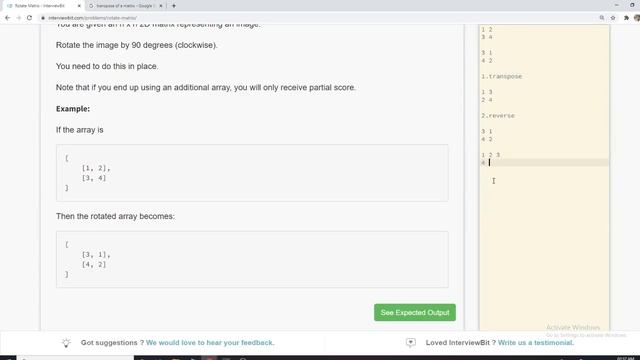
Task: Open the Write us a testimonial link
Action: click(x=536, y=342)
